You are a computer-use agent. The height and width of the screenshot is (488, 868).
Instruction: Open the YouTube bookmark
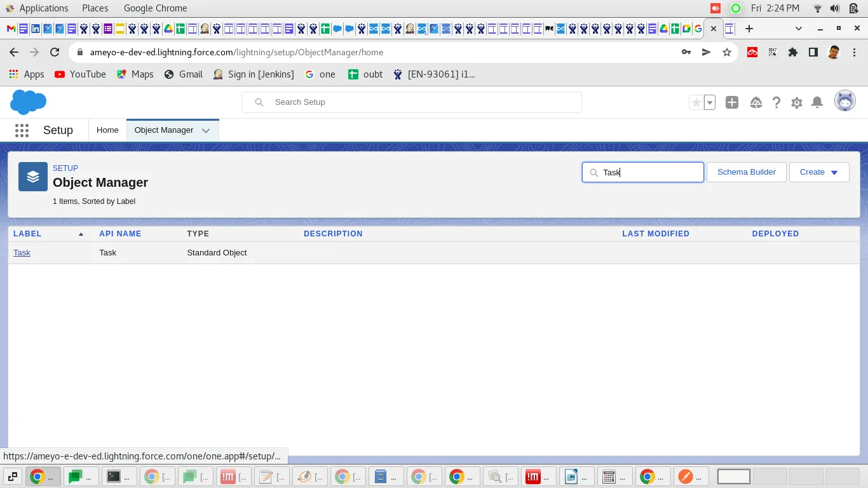click(x=80, y=74)
